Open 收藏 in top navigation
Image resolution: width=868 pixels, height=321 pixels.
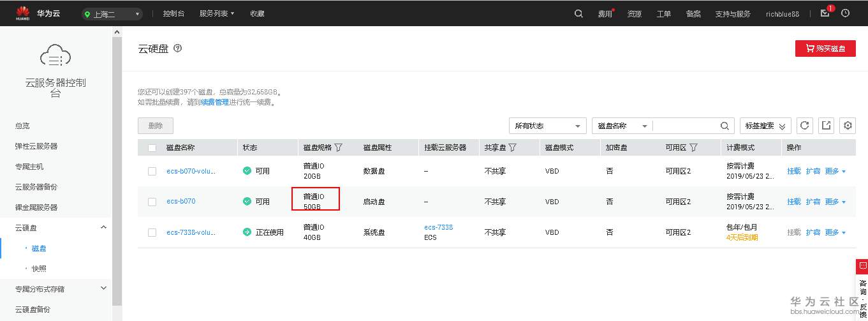coord(257,13)
